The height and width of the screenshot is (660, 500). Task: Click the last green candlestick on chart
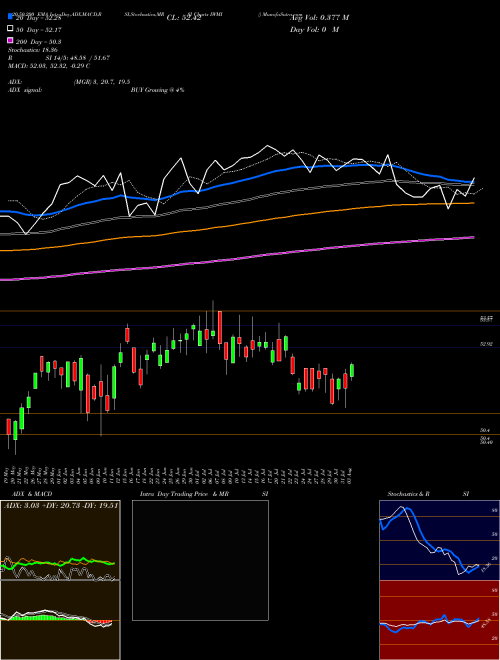coord(352,370)
